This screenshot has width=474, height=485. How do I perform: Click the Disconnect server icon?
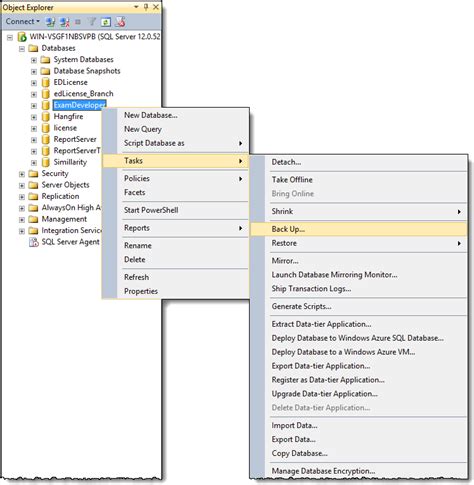[65, 22]
